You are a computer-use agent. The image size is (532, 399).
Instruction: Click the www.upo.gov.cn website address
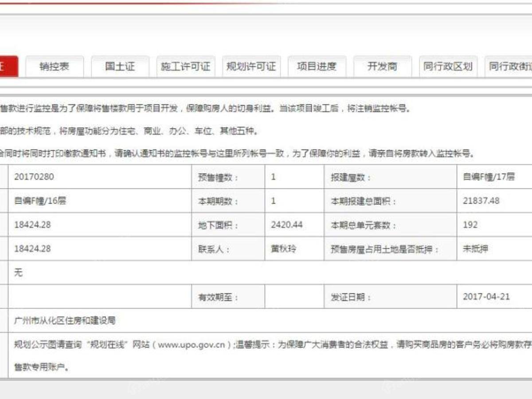pyautogui.click(x=192, y=345)
